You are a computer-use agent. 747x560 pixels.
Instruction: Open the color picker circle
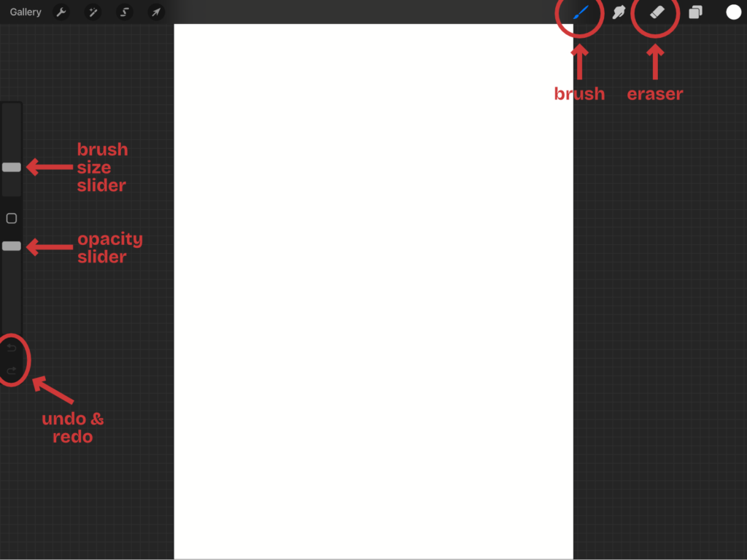tap(734, 12)
